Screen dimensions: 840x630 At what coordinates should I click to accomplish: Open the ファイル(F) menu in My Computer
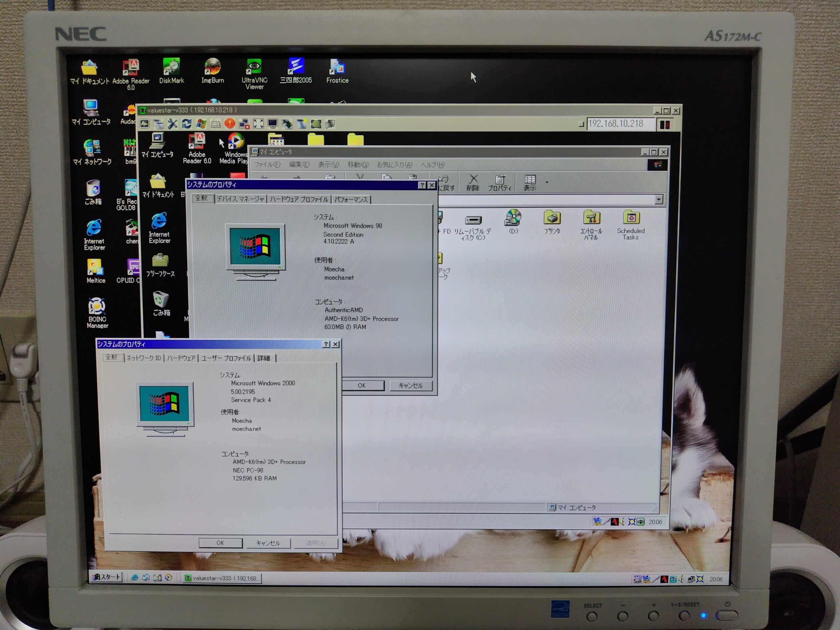point(267,164)
